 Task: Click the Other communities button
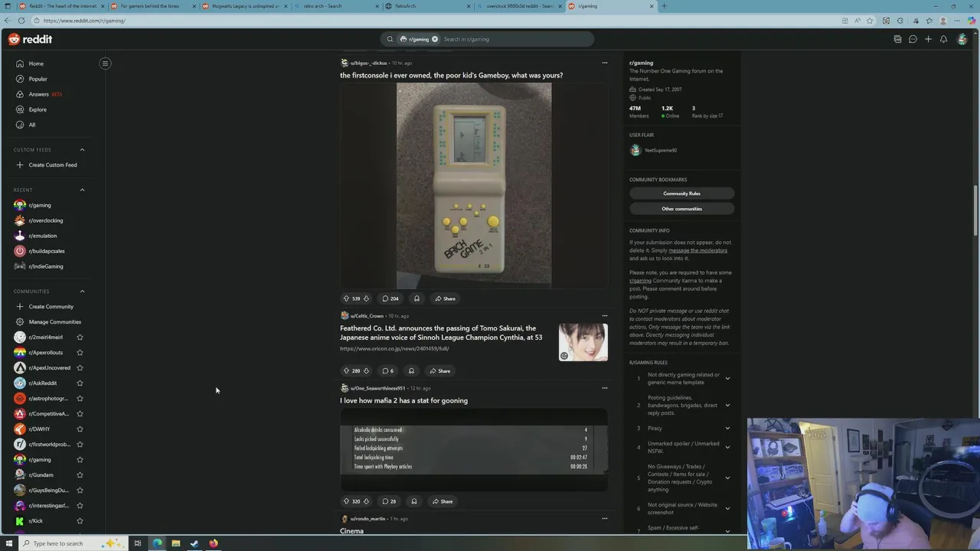[681, 209]
